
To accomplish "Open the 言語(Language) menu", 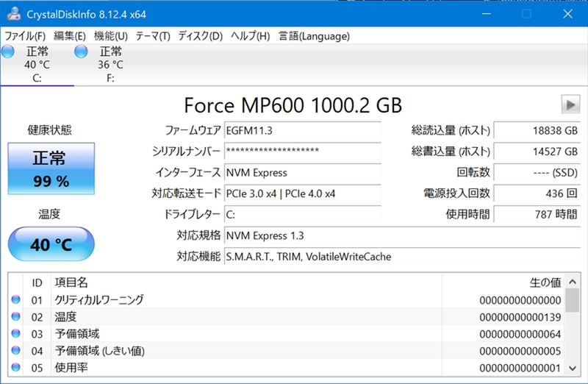I will tap(314, 36).
